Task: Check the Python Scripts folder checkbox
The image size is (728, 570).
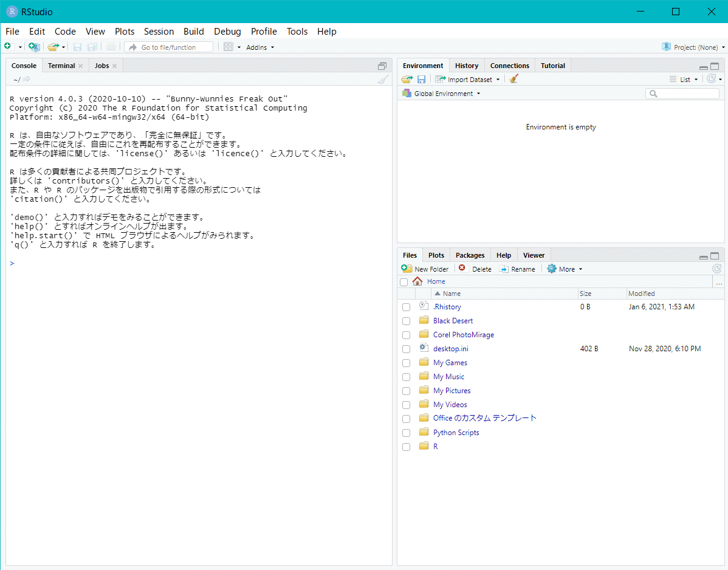Action: (407, 433)
